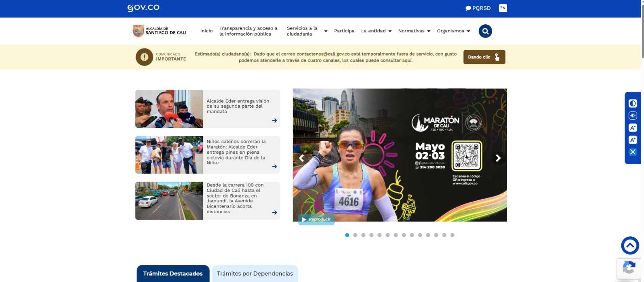Image resolution: width=644 pixels, height=282 pixels.
Task: Click the search magnifier icon
Action: [485, 31]
